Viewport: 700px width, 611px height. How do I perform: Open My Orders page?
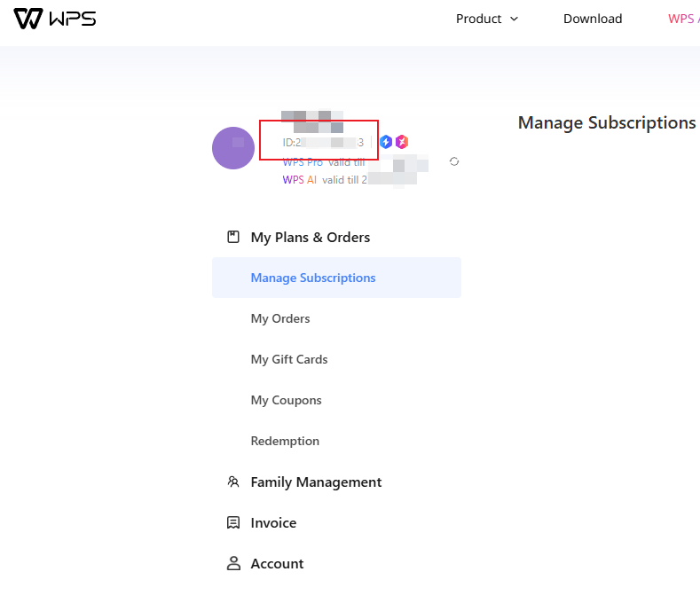[x=280, y=318]
